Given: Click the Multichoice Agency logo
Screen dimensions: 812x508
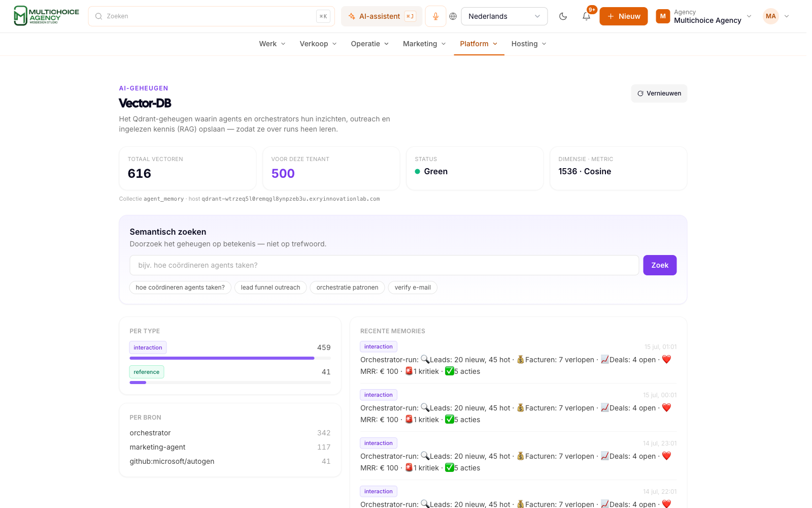Looking at the screenshot, I should 46,16.
